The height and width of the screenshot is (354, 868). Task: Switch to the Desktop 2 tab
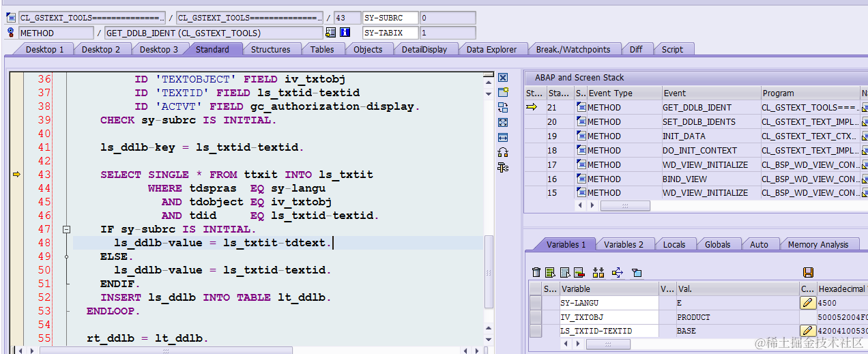click(100, 49)
